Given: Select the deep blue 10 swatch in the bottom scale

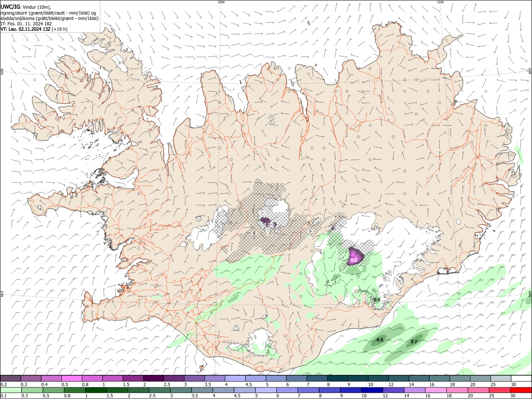Looking at the screenshot, I should tap(372, 390).
